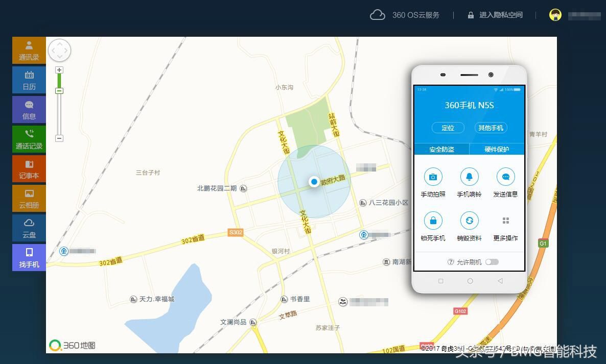Switch to the 硬件保护 tab

tap(497, 150)
